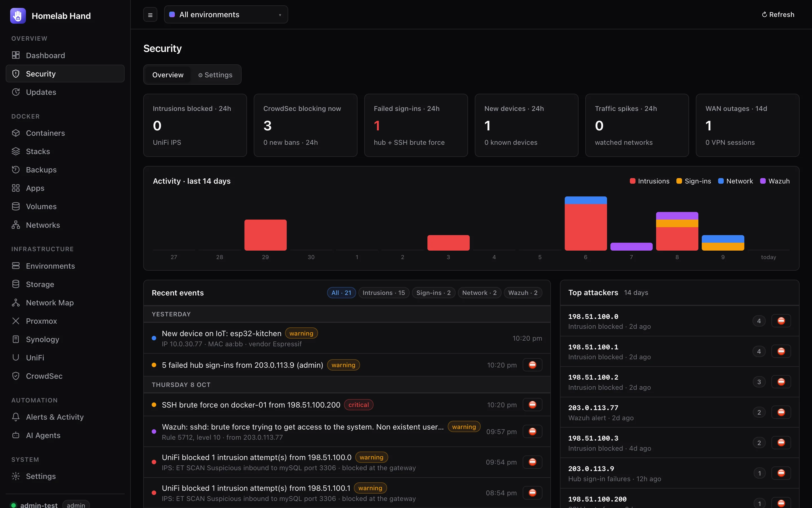Click the Homelab Hand logo icon
Image resolution: width=812 pixels, height=508 pixels.
pyautogui.click(x=18, y=16)
